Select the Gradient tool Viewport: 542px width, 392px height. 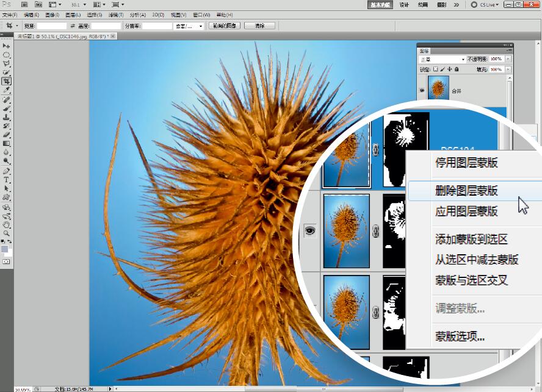tap(7, 144)
